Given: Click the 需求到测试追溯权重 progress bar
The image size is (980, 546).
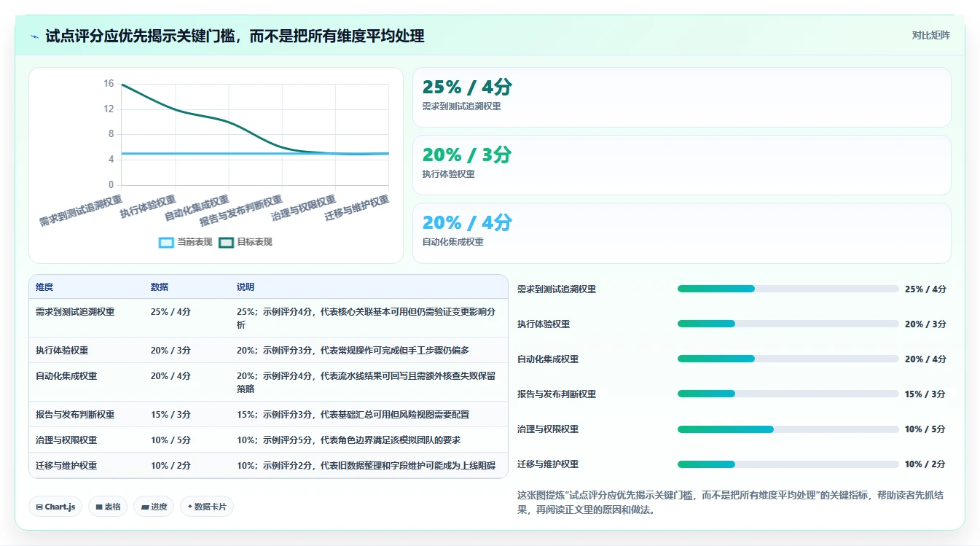Looking at the screenshot, I should 788,289.
